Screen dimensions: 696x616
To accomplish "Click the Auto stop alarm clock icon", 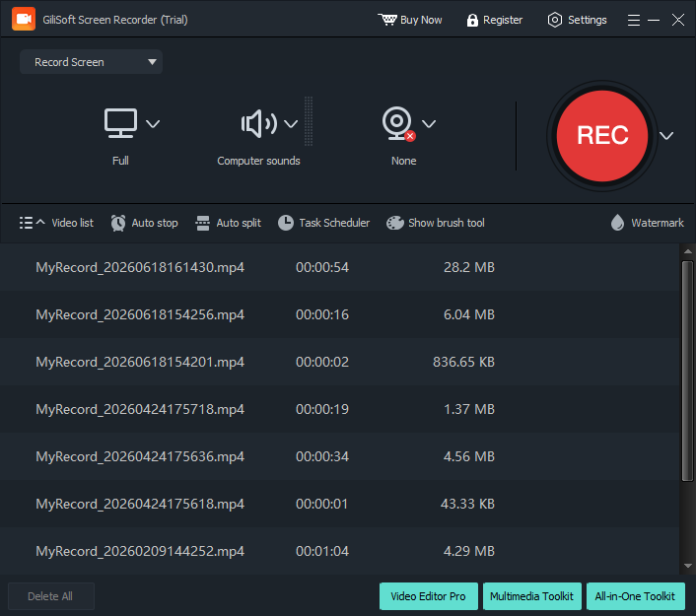I will coord(118,223).
